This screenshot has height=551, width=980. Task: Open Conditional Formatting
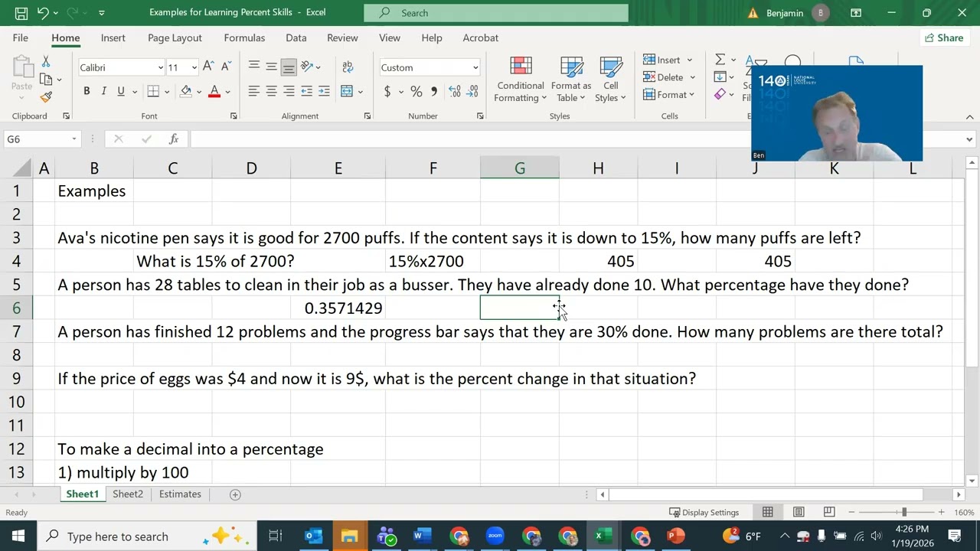[x=521, y=80]
